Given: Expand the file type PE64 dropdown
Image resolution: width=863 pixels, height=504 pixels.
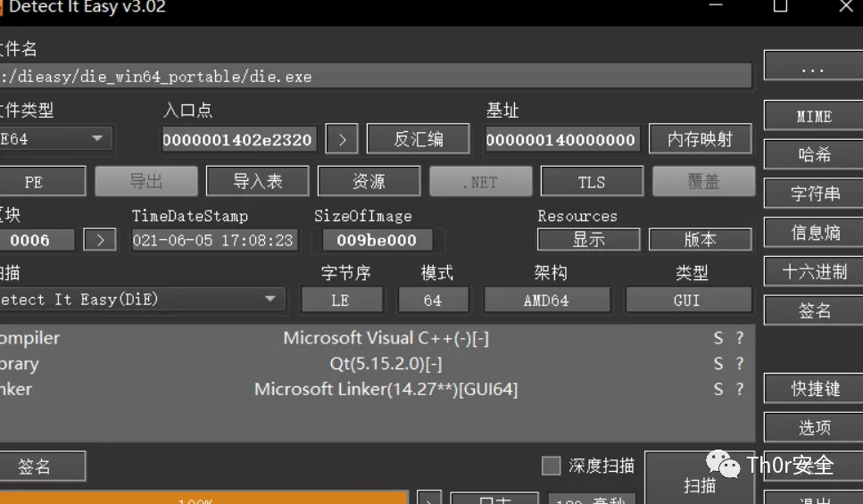Looking at the screenshot, I should [55, 138].
